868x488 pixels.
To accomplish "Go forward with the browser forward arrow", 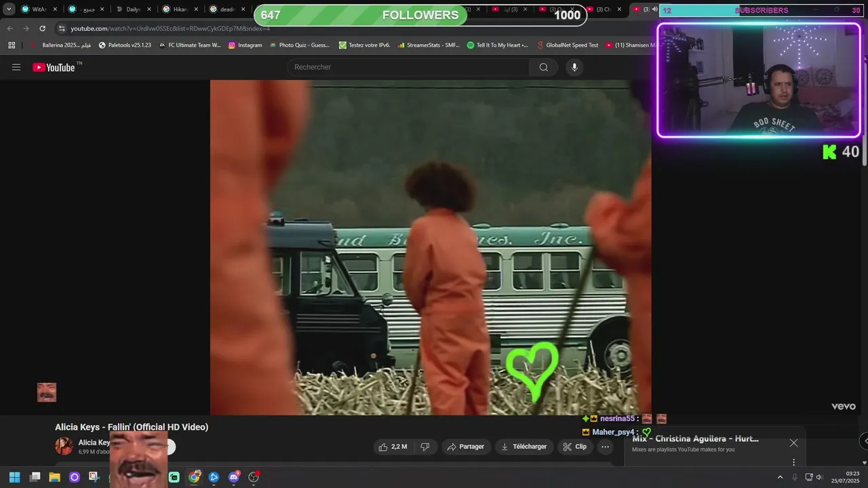I will [x=26, y=28].
